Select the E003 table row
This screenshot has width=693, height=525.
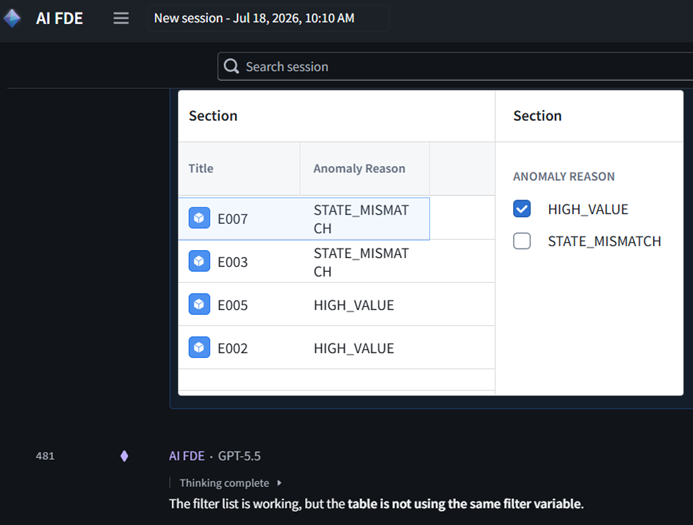336,261
